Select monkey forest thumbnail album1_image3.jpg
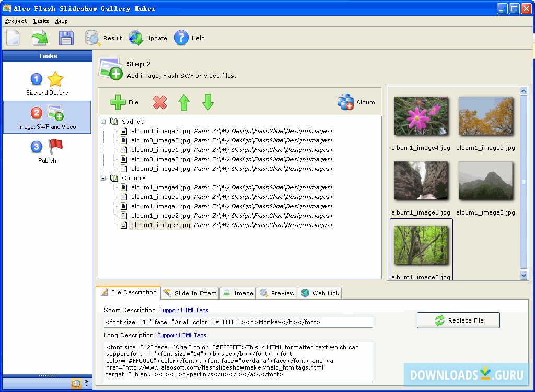 pos(421,245)
